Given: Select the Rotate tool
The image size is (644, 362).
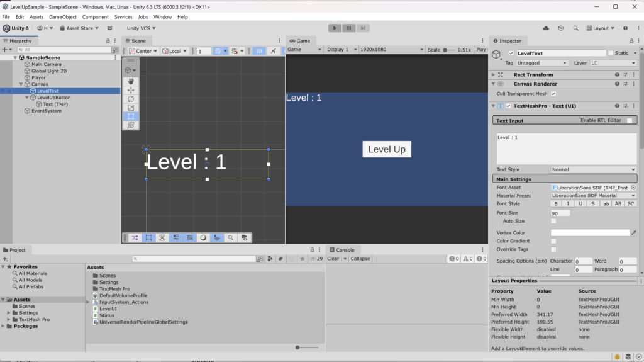Looking at the screenshot, I should [130, 99].
